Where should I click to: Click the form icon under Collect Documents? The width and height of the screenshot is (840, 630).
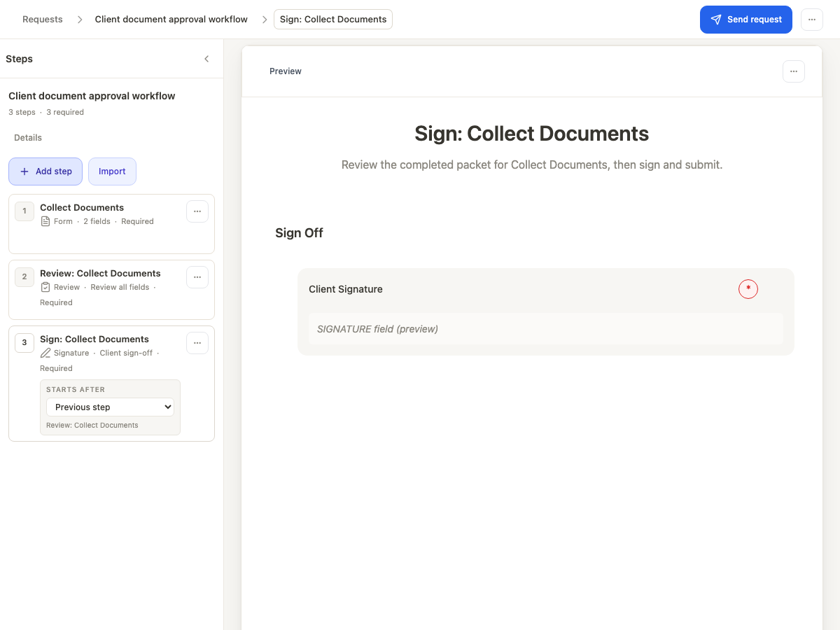[45, 221]
